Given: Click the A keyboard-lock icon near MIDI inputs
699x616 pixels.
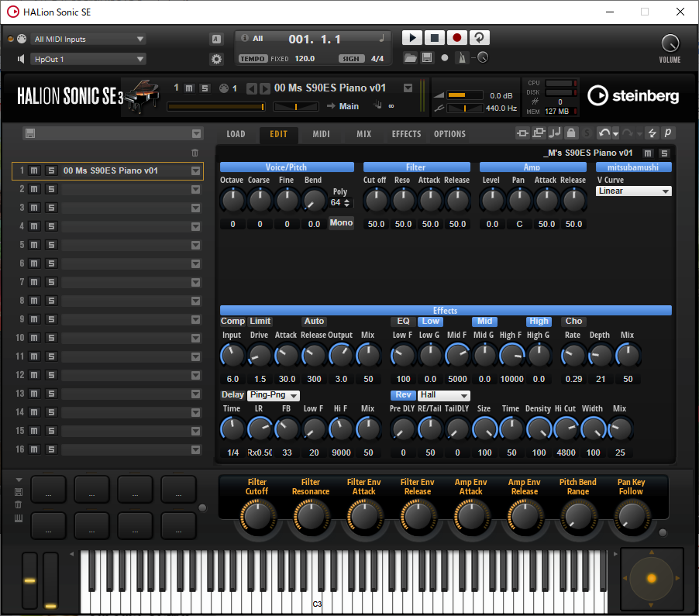Looking at the screenshot, I should (216, 40).
